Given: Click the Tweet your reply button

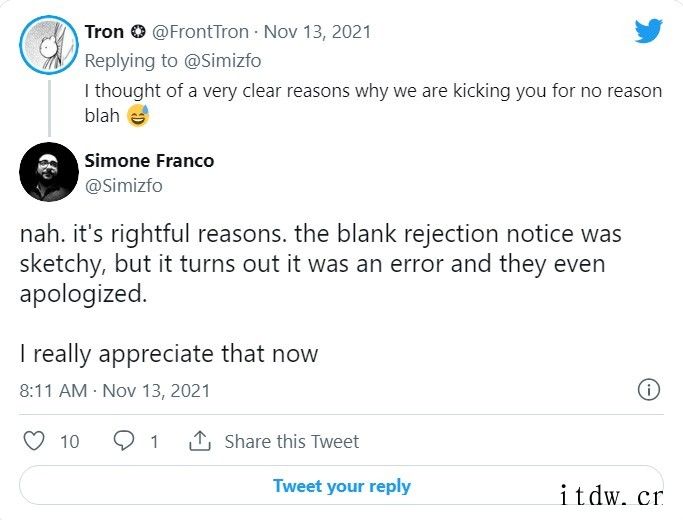Looking at the screenshot, I should (342, 486).
